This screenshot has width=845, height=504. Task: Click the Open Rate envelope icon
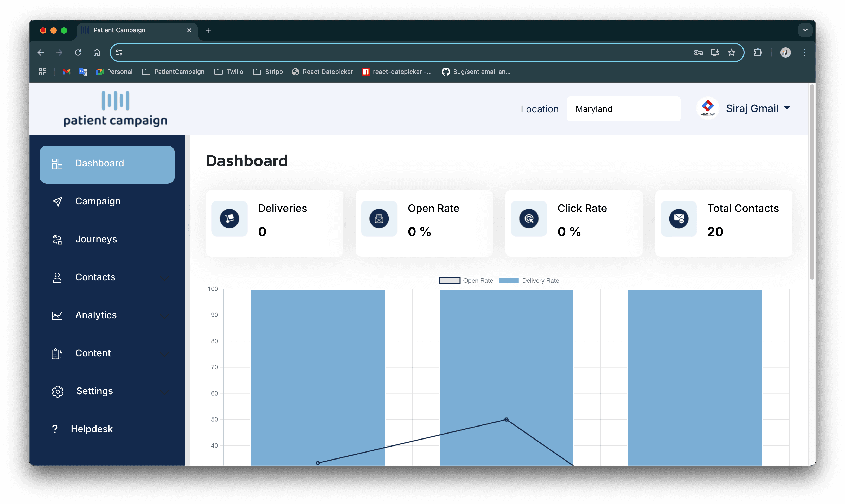[379, 218]
